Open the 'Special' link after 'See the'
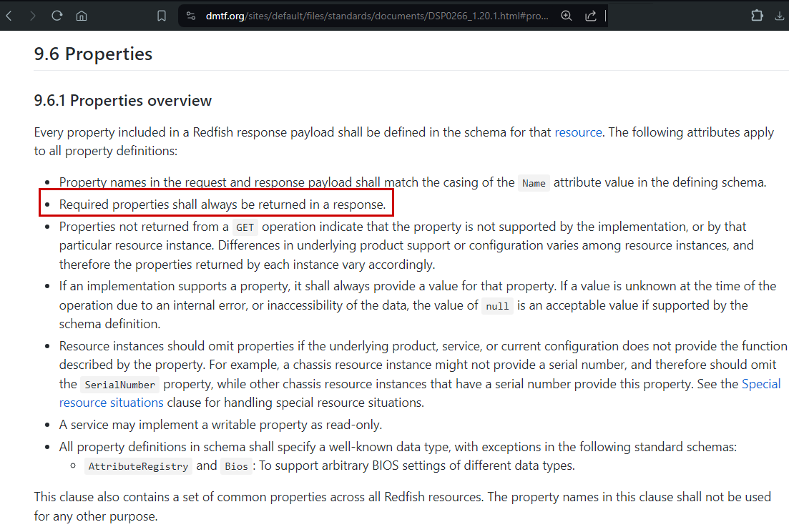The image size is (789, 532). [x=761, y=384]
